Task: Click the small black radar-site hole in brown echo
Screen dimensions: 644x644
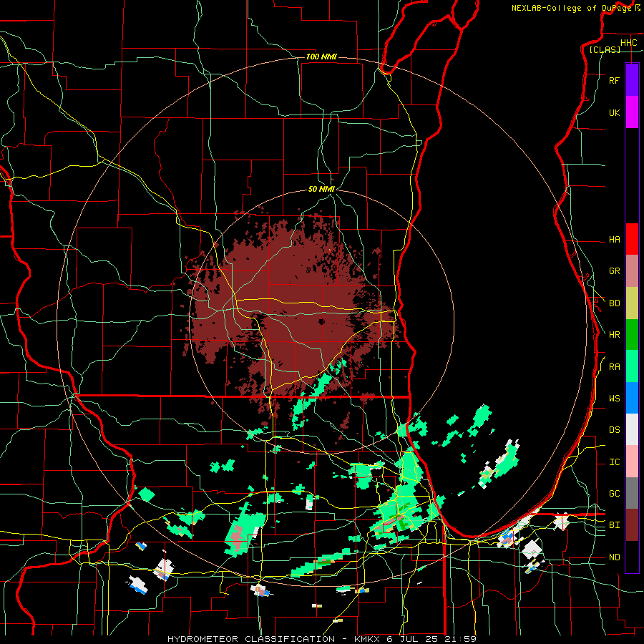Action: click(x=321, y=322)
